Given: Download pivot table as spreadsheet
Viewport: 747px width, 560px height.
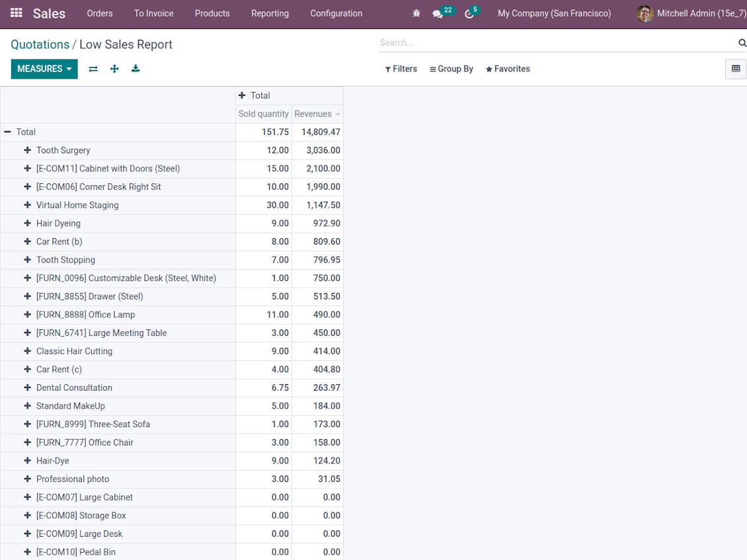Looking at the screenshot, I should point(136,69).
